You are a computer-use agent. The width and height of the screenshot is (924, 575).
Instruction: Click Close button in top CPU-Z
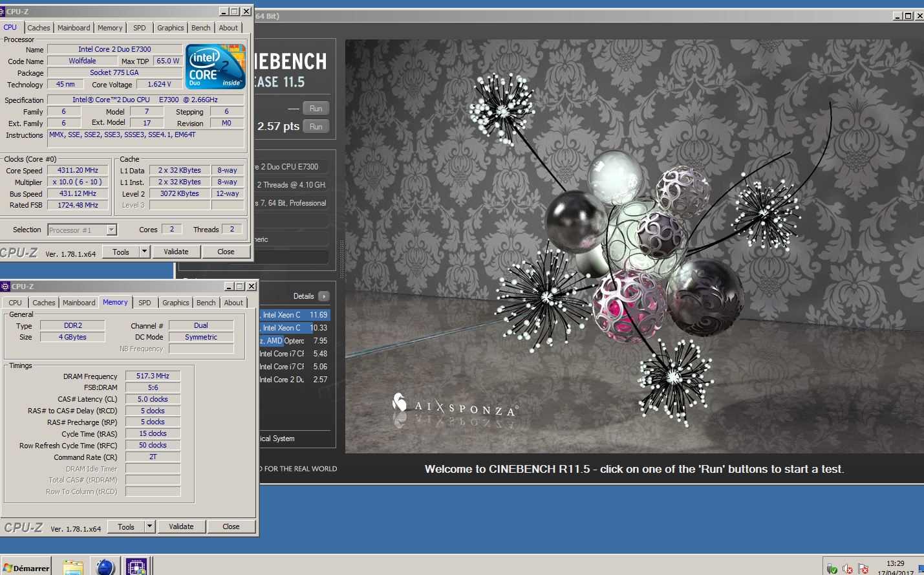pyautogui.click(x=226, y=252)
